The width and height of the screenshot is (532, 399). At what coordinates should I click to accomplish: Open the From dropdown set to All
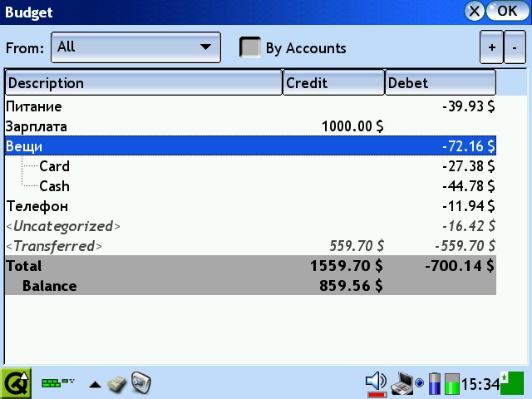pyautogui.click(x=135, y=47)
